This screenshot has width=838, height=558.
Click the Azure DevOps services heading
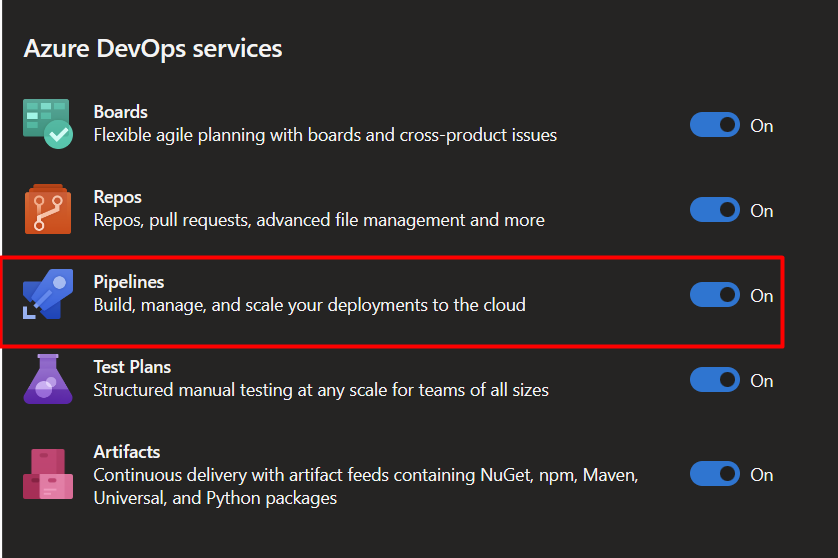click(153, 49)
